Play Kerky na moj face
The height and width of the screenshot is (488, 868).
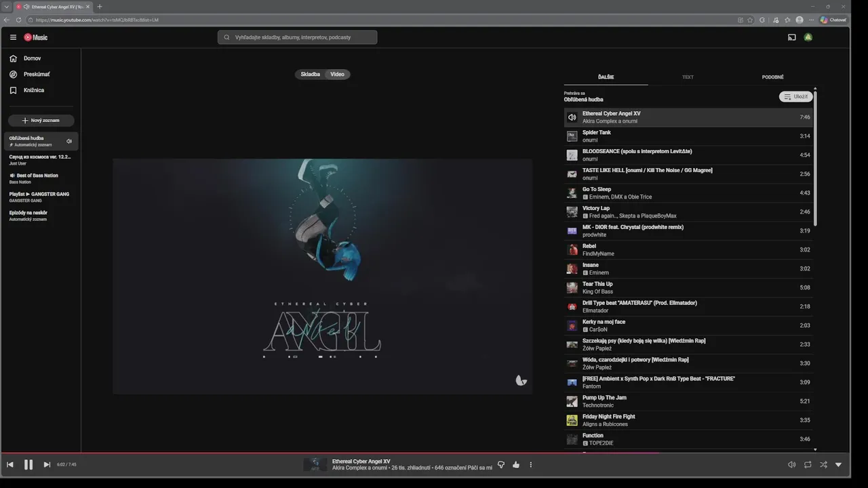tap(688, 326)
